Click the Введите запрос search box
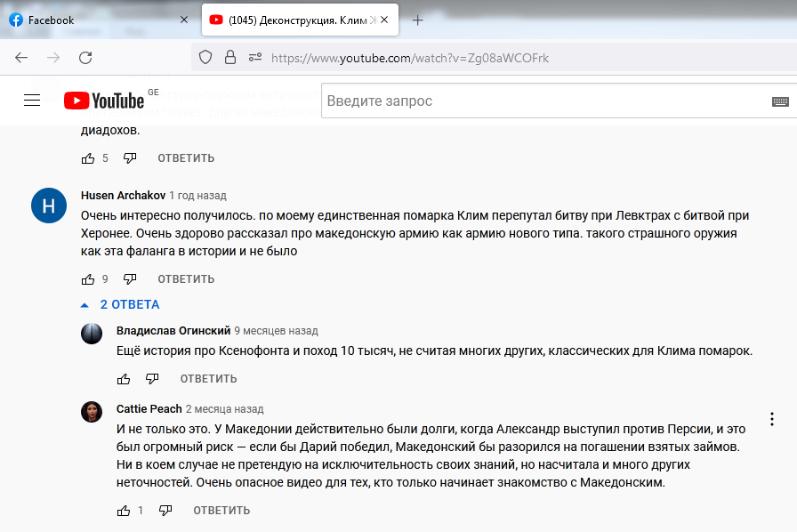 click(x=546, y=101)
